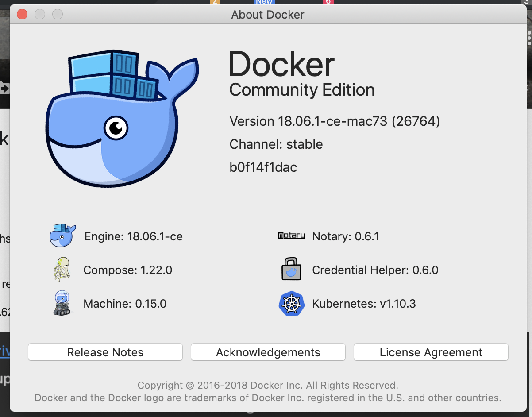Click the Version 18.06.1-ce-mac73 text

pyautogui.click(x=334, y=121)
